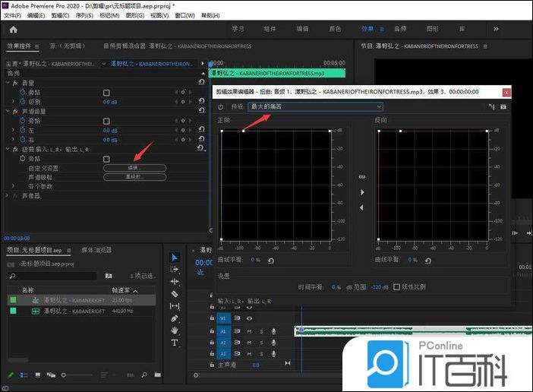This screenshot has width=533, height=392.
Task: Click the project panel zoom slider
Action: (x=64, y=375)
